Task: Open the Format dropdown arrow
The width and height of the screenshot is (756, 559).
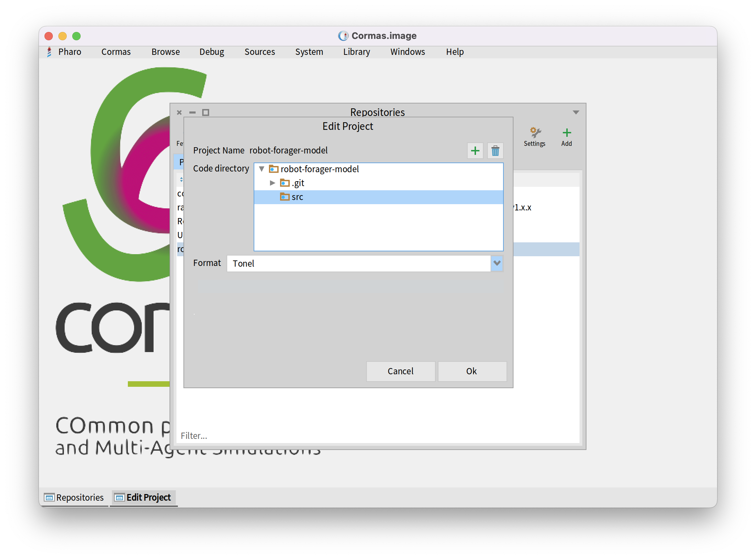Action: pos(497,263)
